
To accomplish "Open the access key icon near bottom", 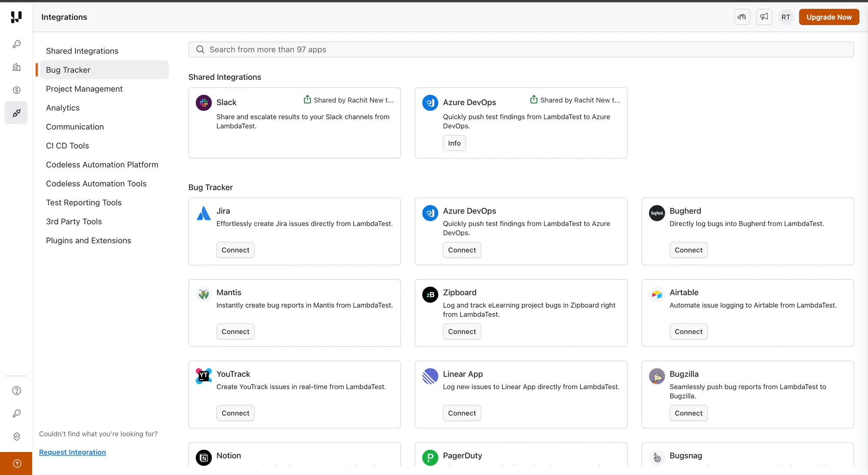I will (x=17, y=413).
